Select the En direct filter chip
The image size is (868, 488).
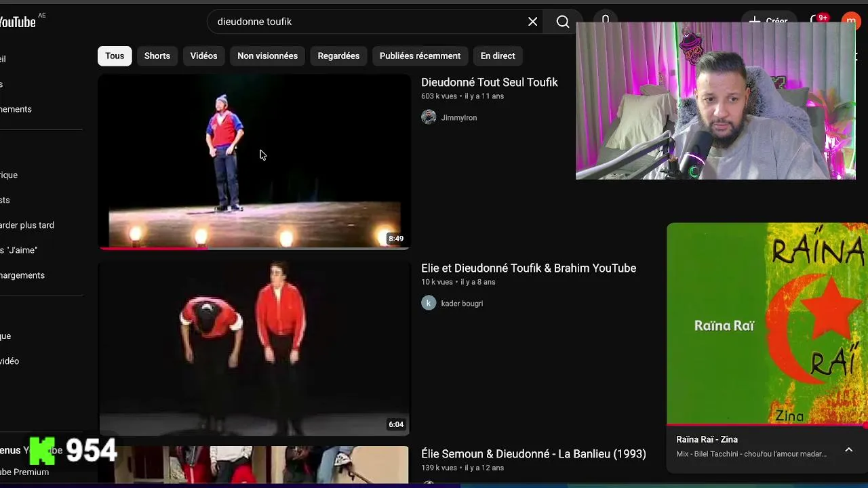tap(498, 56)
